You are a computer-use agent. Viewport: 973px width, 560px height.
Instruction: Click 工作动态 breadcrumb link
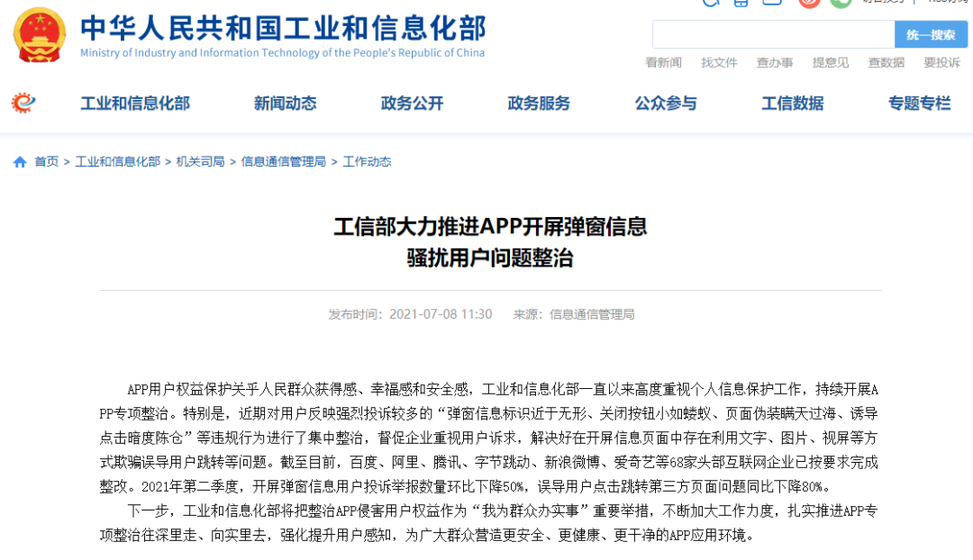click(x=367, y=162)
